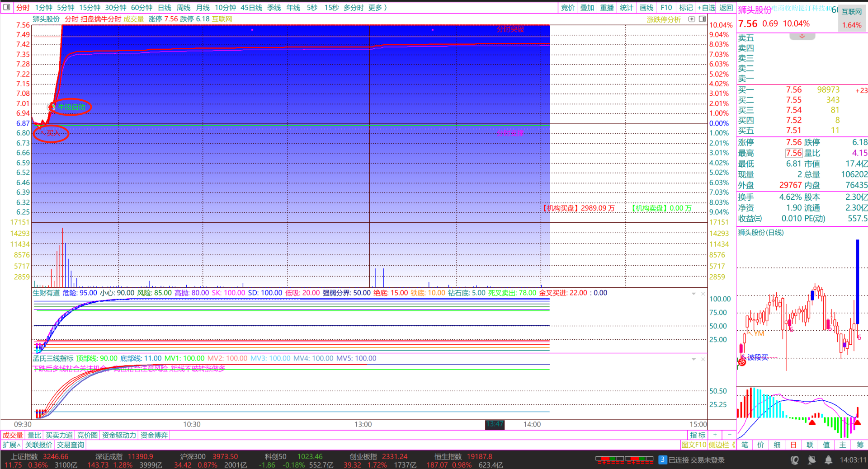This screenshot has height=469, width=868.
Task: Open the 生财有道 indicator panel dropdown arrow
Action: click(x=693, y=294)
